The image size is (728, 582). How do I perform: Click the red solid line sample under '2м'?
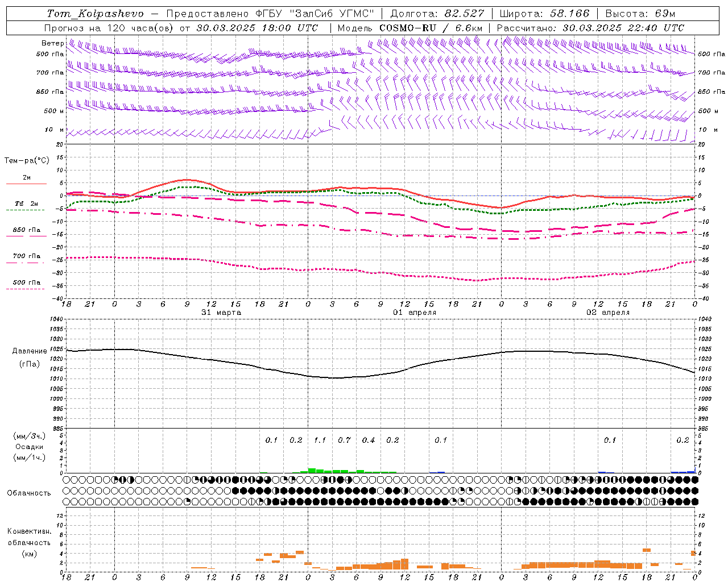(x=26, y=184)
